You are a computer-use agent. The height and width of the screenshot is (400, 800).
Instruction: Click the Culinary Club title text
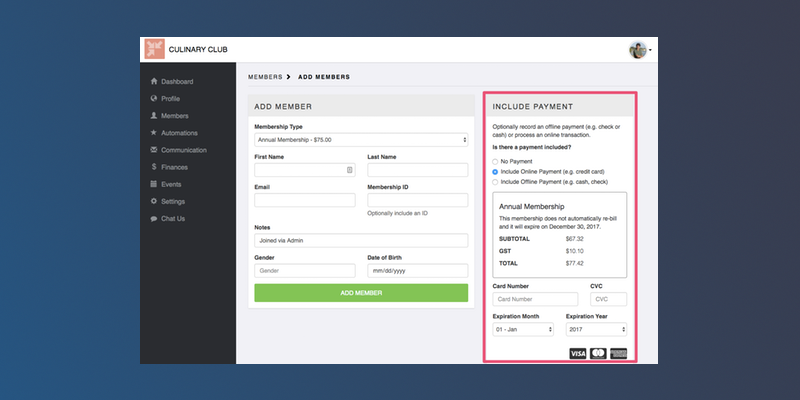point(198,49)
